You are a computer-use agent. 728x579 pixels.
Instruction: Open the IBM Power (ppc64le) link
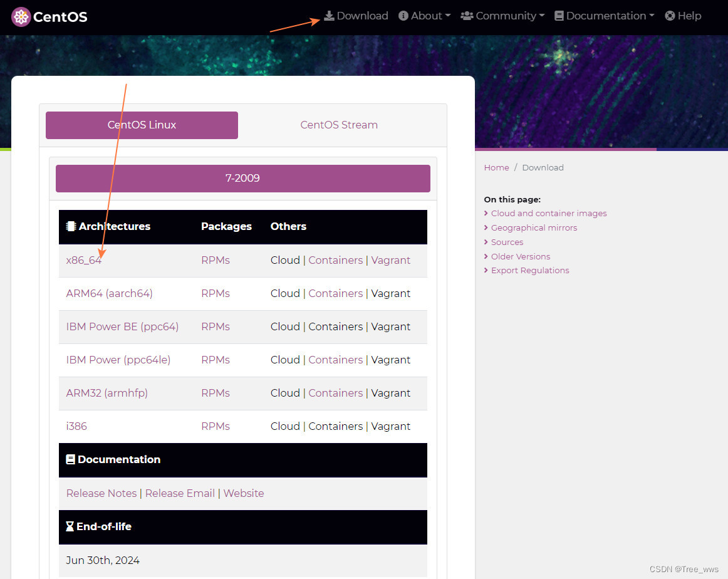click(118, 360)
